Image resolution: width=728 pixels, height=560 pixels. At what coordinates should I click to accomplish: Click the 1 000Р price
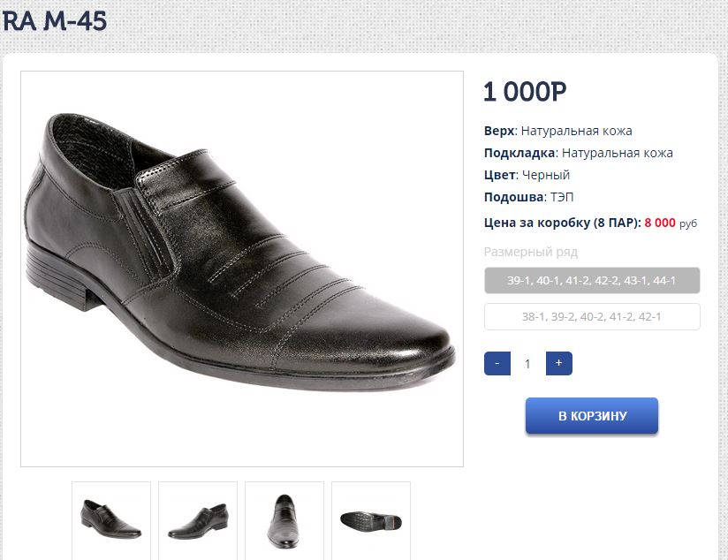tap(525, 92)
